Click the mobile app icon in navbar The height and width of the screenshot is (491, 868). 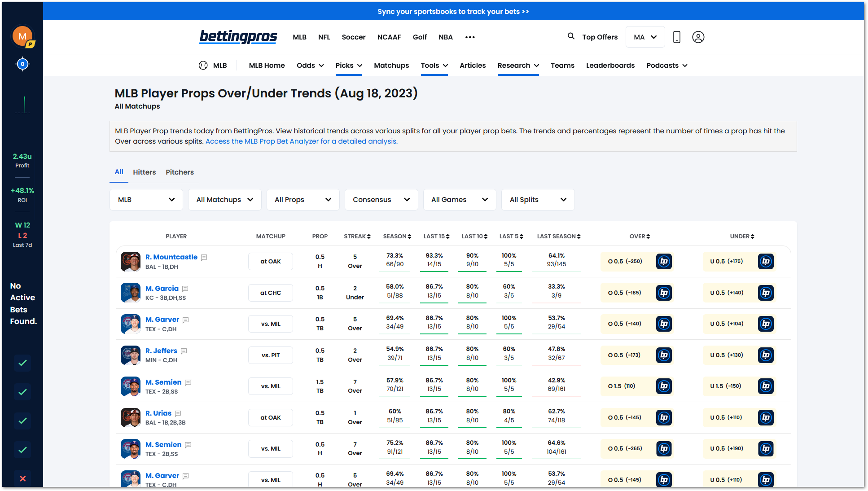[x=677, y=37]
